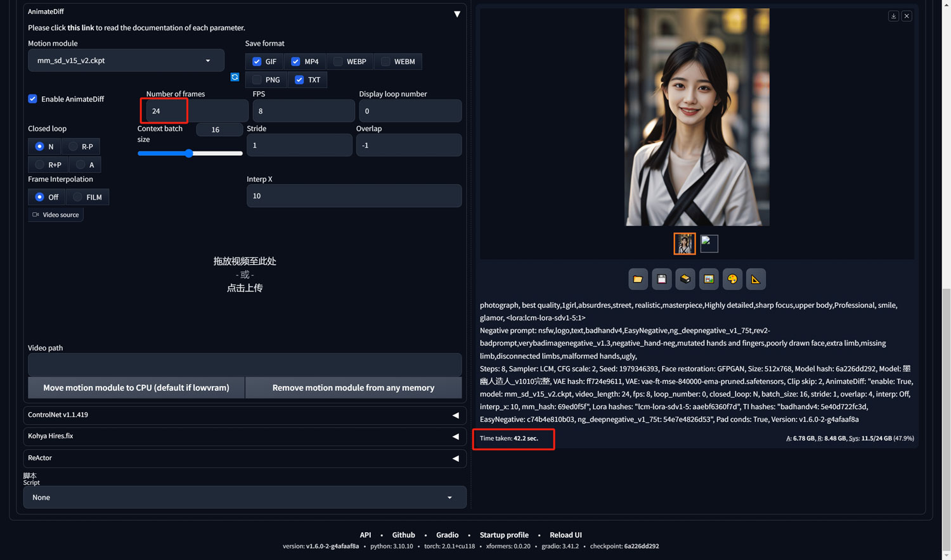
Task: Save the generated image using the floppy disk icon
Action: tap(661, 279)
